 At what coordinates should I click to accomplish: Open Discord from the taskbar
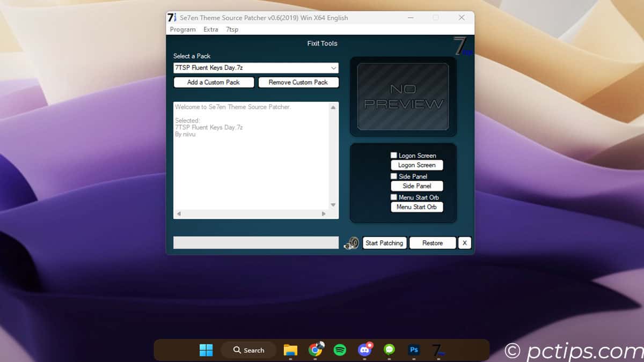pos(365,350)
